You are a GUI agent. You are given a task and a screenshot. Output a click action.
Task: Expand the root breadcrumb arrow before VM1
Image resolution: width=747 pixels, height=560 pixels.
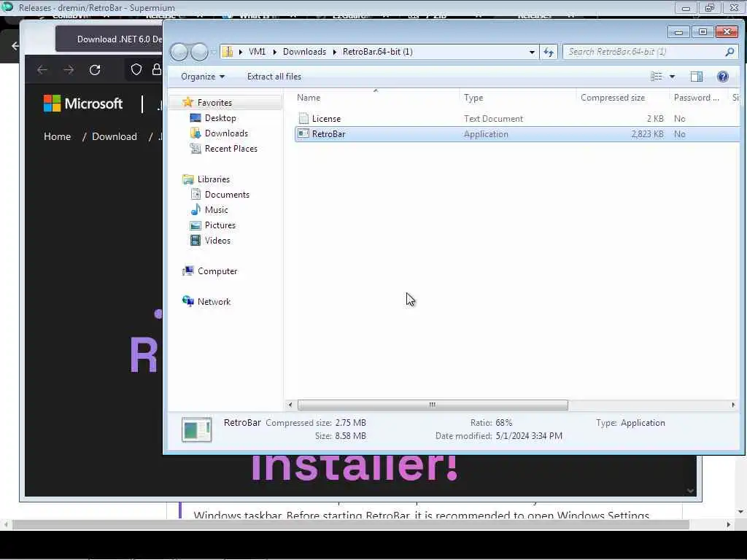241,52
